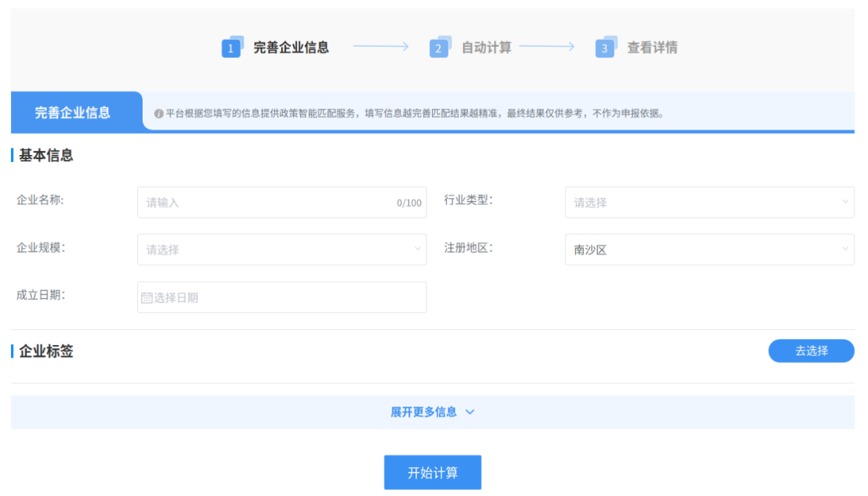
Task: Expand the 展开更多信息 section
Action: pyautogui.click(x=424, y=412)
